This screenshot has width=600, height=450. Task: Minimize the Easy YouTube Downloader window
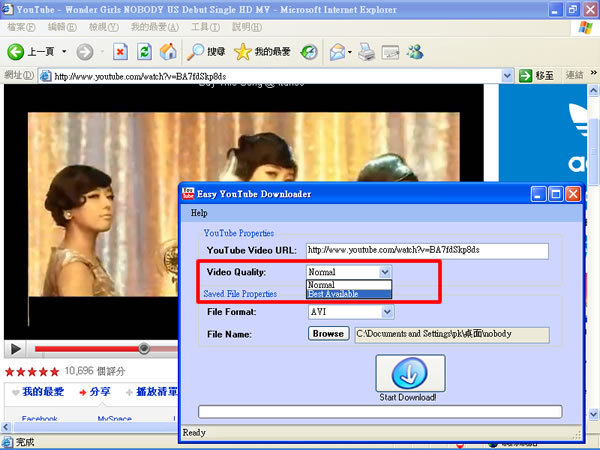[x=538, y=194]
